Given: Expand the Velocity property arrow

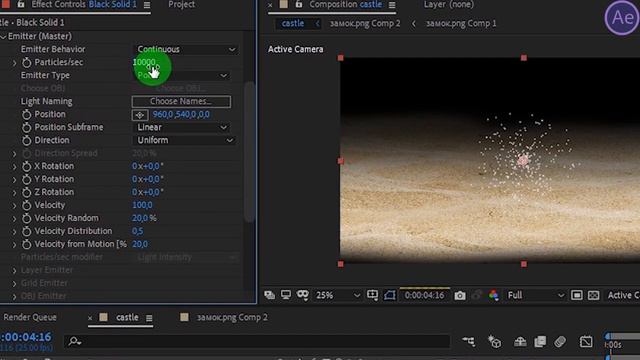Looking at the screenshot, I should [x=15, y=206].
